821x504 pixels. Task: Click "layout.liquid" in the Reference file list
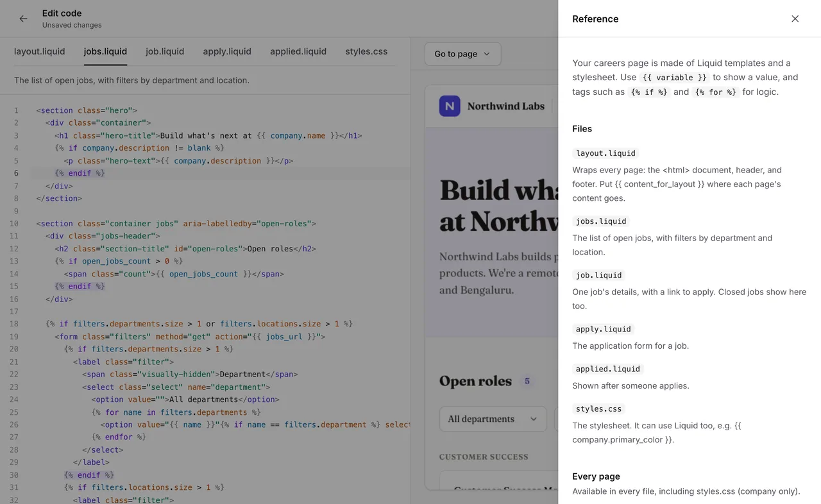tap(605, 153)
